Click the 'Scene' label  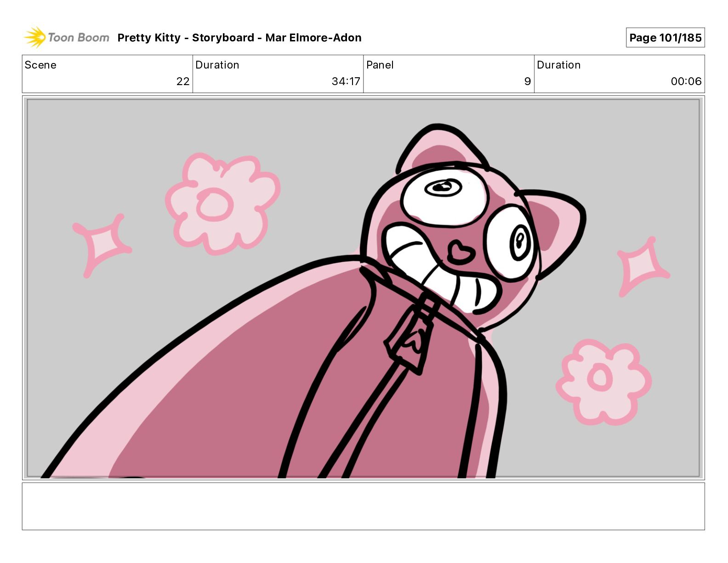pyautogui.click(x=40, y=65)
